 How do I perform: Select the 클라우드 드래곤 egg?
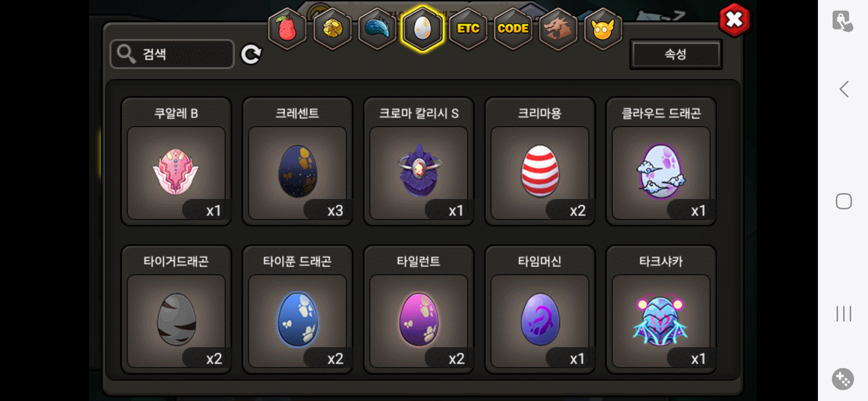pos(661,161)
